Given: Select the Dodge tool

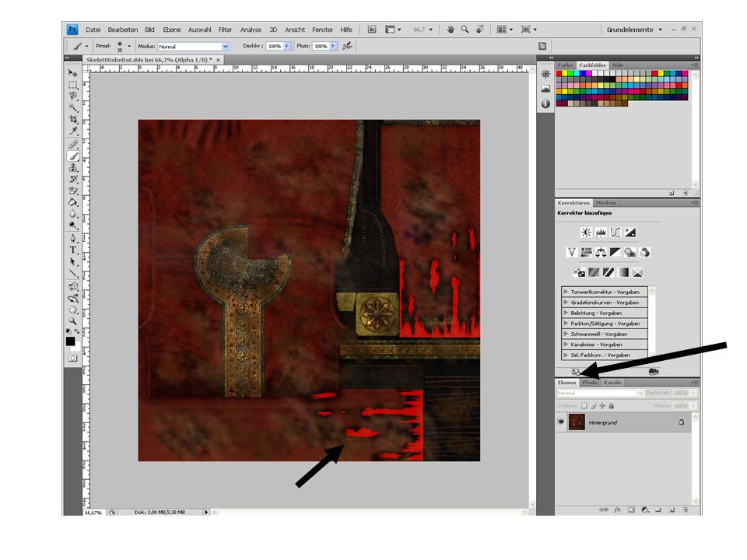Looking at the screenshot, I should coord(72,226).
